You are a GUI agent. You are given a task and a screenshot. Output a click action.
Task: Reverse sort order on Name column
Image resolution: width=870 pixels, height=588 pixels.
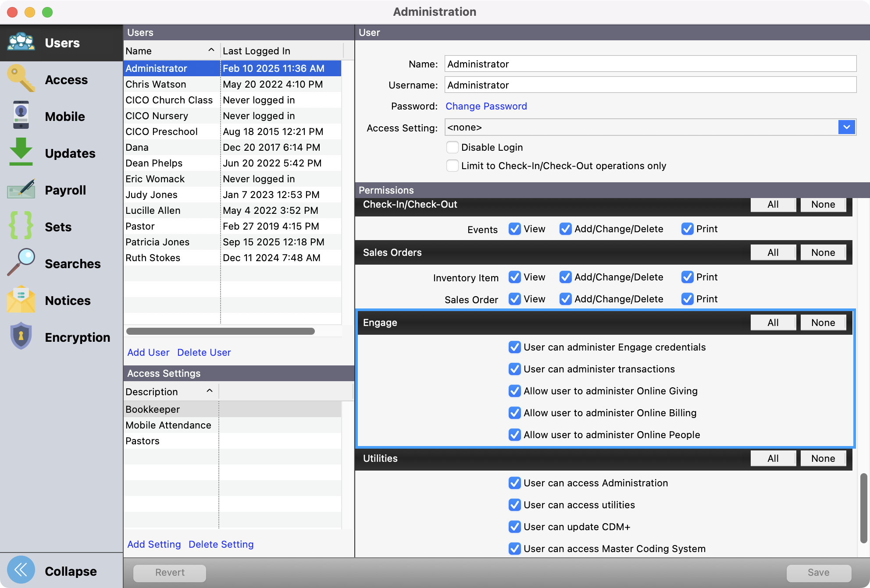171,50
